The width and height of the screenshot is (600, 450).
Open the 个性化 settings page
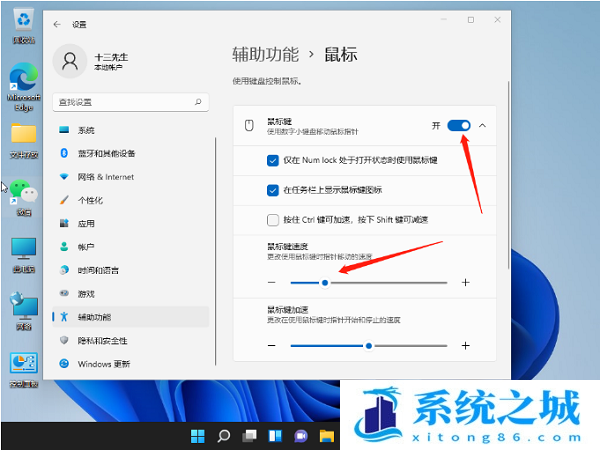click(x=90, y=200)
